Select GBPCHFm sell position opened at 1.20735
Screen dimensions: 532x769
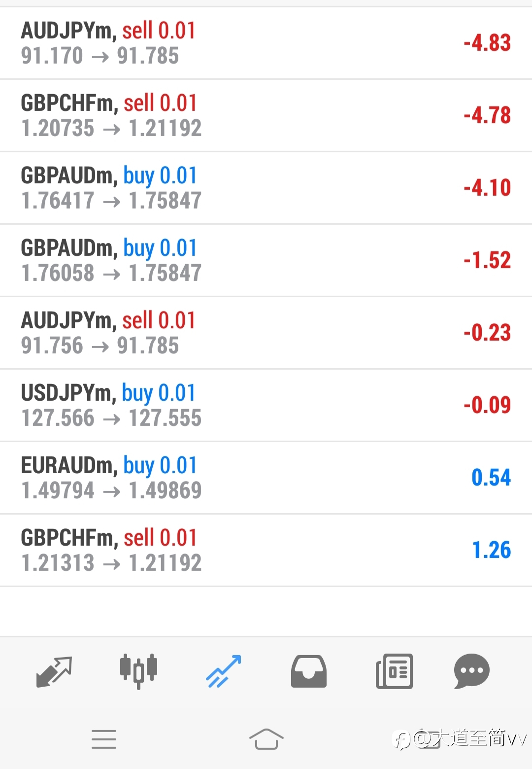[x=266, y=115]
